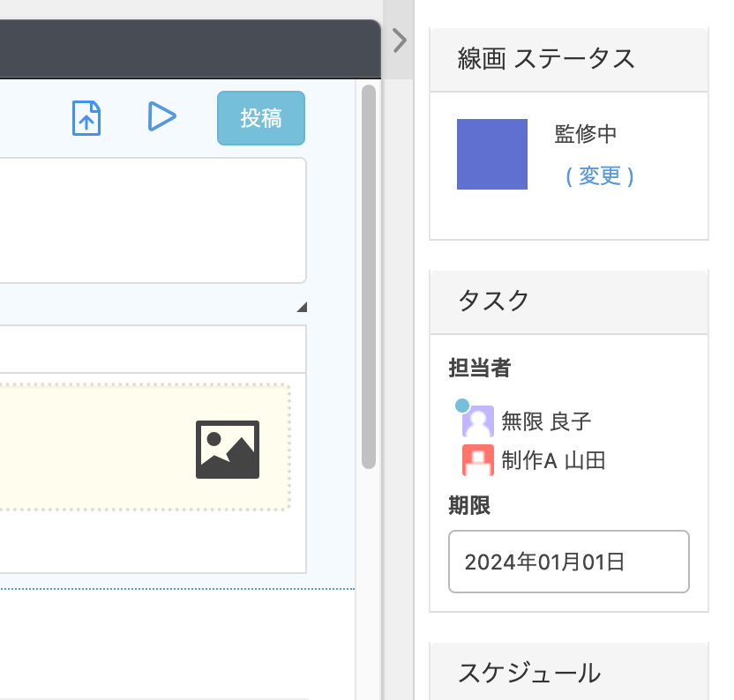The height and width of the screenshot is (700, 734).
Task: Collapse the side panel with chevron arrow
Action: [x=400, y=41]
